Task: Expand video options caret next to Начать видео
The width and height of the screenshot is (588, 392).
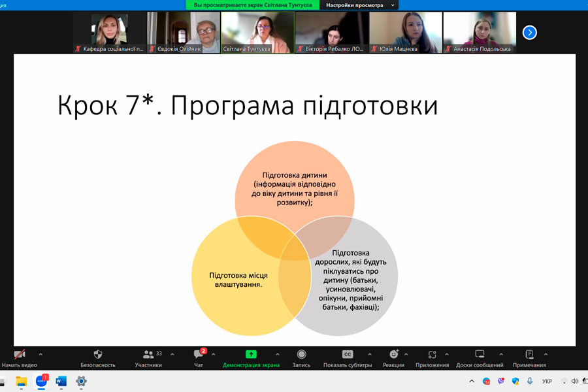Action: click(x=41, y=354)
